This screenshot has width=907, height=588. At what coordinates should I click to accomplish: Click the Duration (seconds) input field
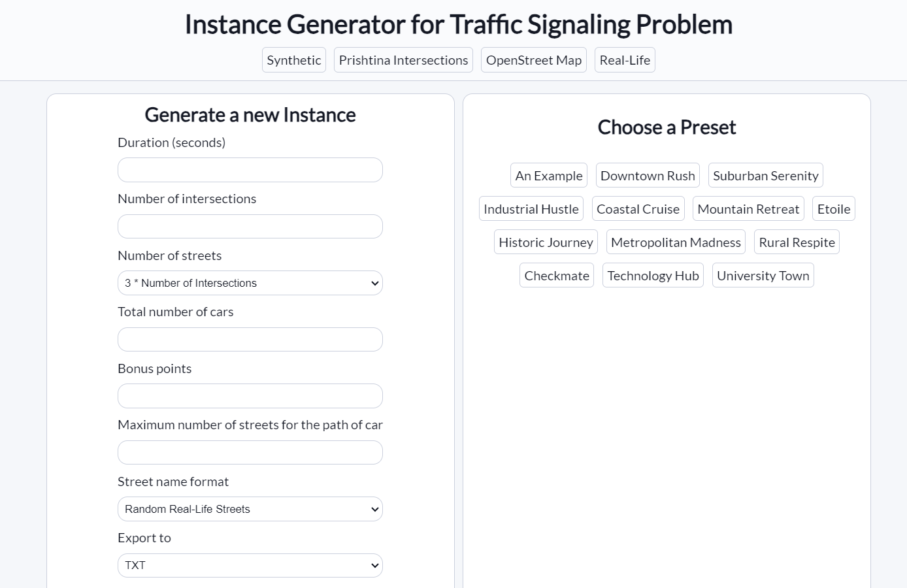coord(250,170)
